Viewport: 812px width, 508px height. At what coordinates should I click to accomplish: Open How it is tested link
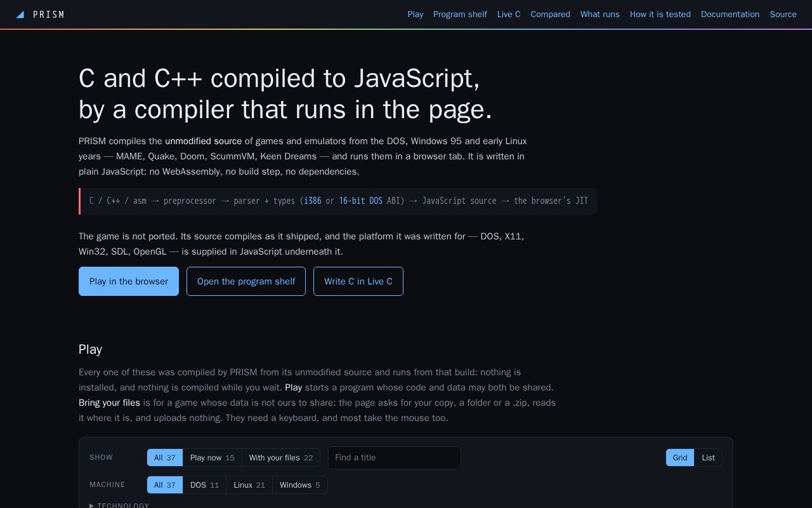[660, 14]
